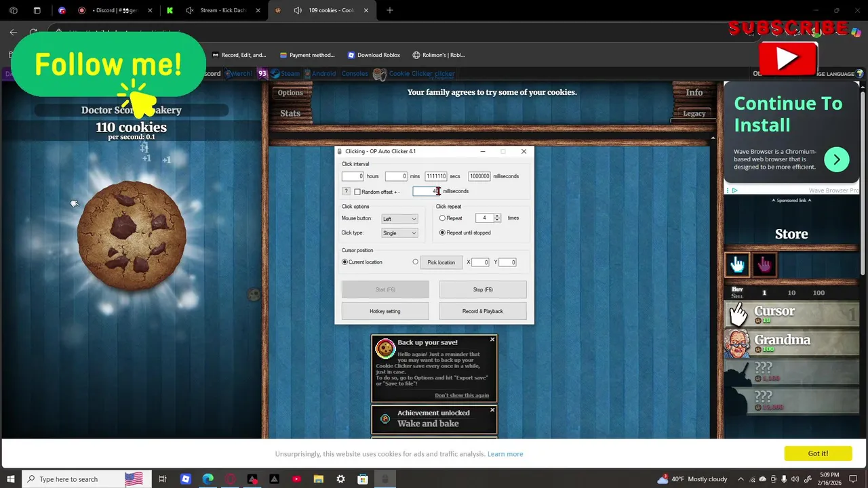
Task: Open YouTube app on the taskbar
Action: point(296,479)
